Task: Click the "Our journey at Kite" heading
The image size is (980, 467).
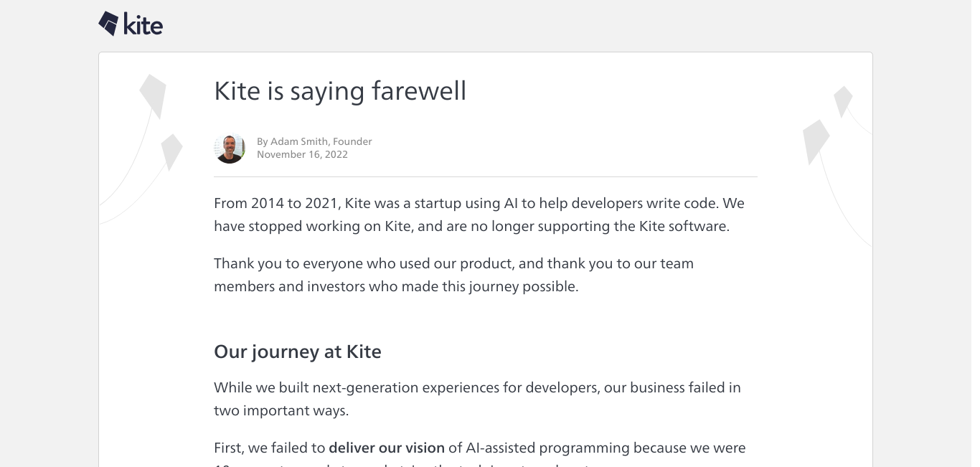Action: (298, 352)
